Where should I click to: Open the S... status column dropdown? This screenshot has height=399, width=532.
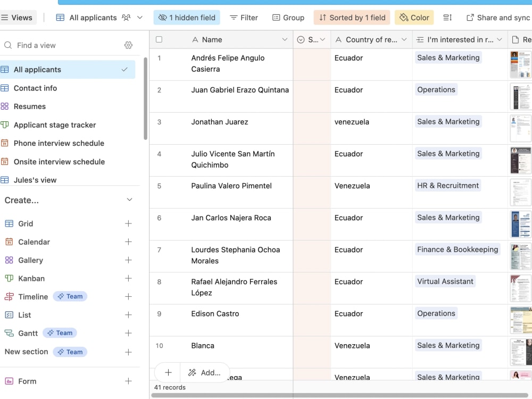pyautogui.click(x=323, y=40)
